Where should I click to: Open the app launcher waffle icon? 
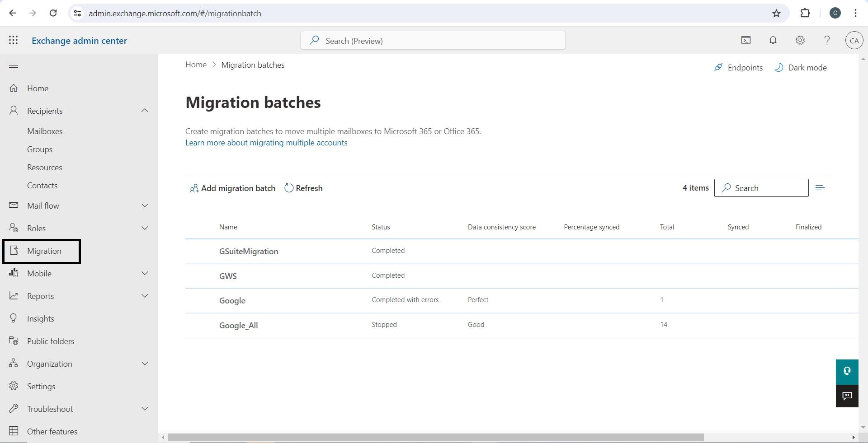pyautogui.click(x=14, y=41)
